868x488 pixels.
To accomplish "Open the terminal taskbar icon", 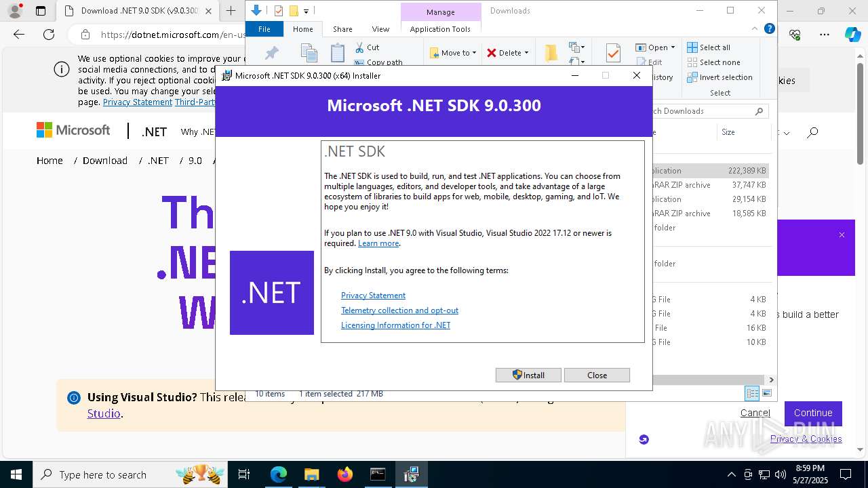I will click(378, 474).
